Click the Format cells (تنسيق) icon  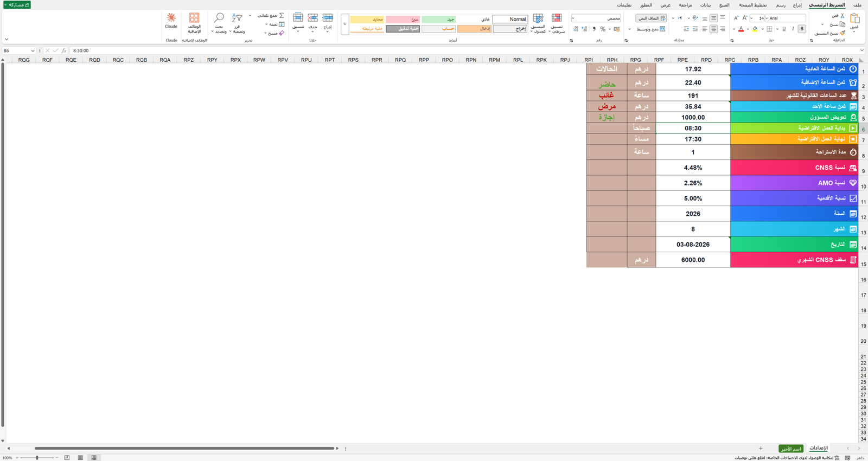[x=298, y=18]
